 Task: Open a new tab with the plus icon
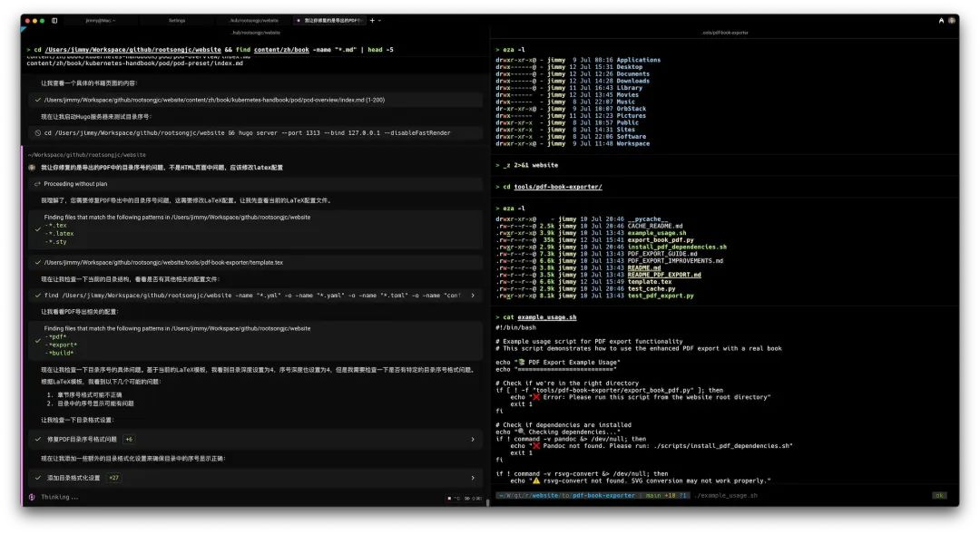pyautogui.click(x=371, y=21)
